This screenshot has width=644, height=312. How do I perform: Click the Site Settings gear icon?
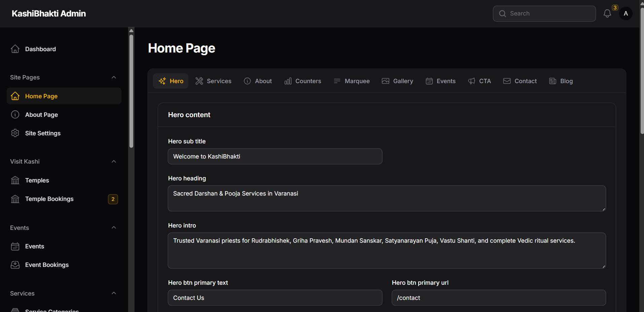[15, 133]
